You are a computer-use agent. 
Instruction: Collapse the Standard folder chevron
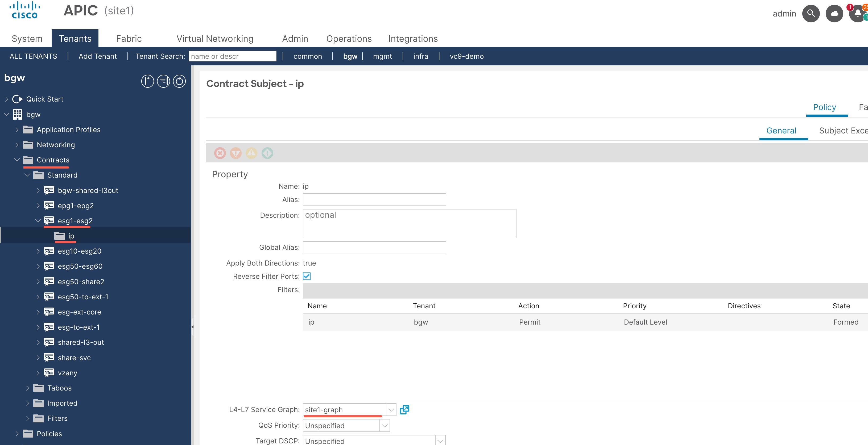click(x=27, y=175)
